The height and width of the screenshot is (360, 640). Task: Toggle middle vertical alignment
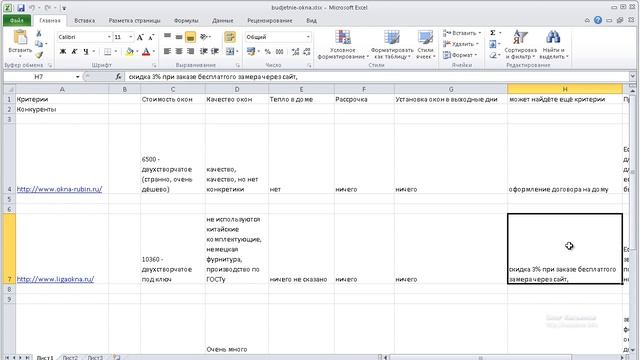(x=179, y=37)
